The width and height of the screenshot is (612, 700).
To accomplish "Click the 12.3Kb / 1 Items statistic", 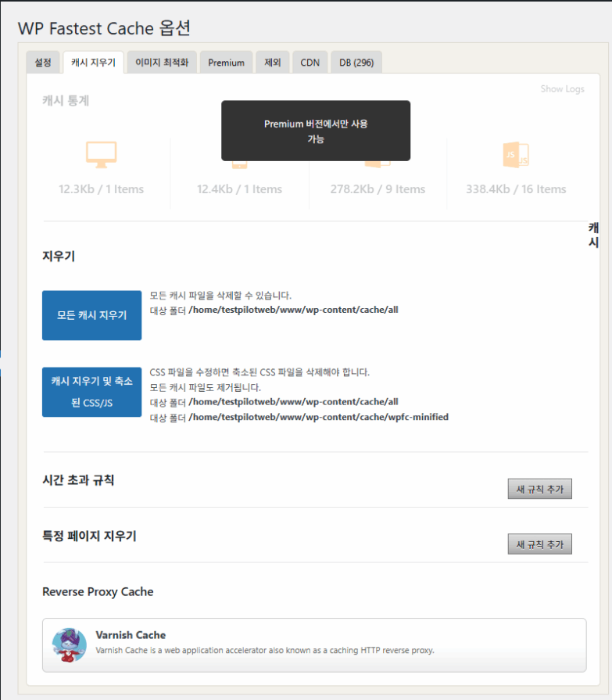I will (102, 188).
